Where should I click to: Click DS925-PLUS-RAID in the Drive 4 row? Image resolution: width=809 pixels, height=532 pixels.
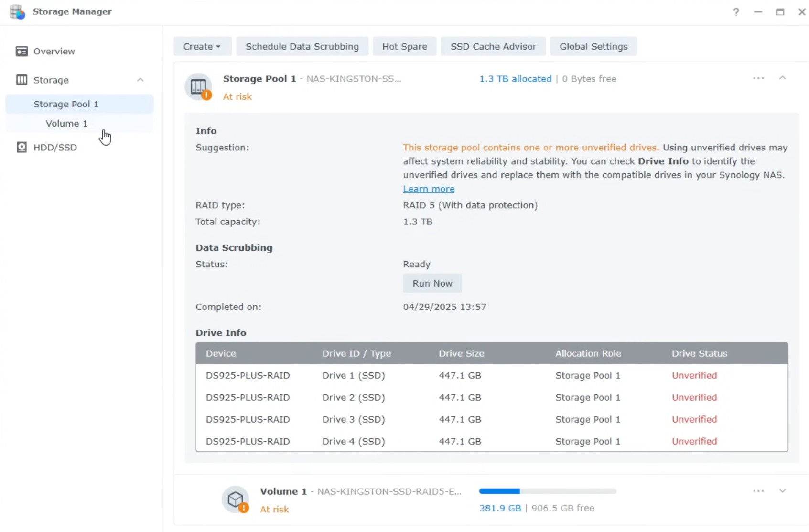pos(248,441)
